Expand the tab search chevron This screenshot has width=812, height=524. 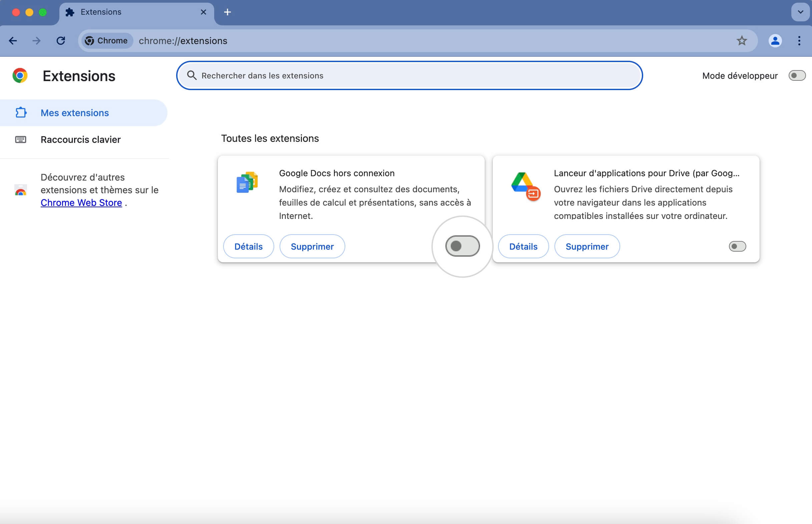point(800,12)
